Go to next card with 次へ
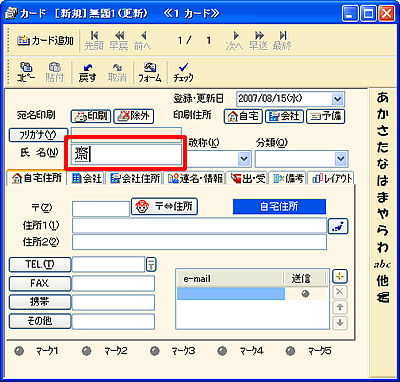This screenshot has width=400, height=382. pos(234,41)
